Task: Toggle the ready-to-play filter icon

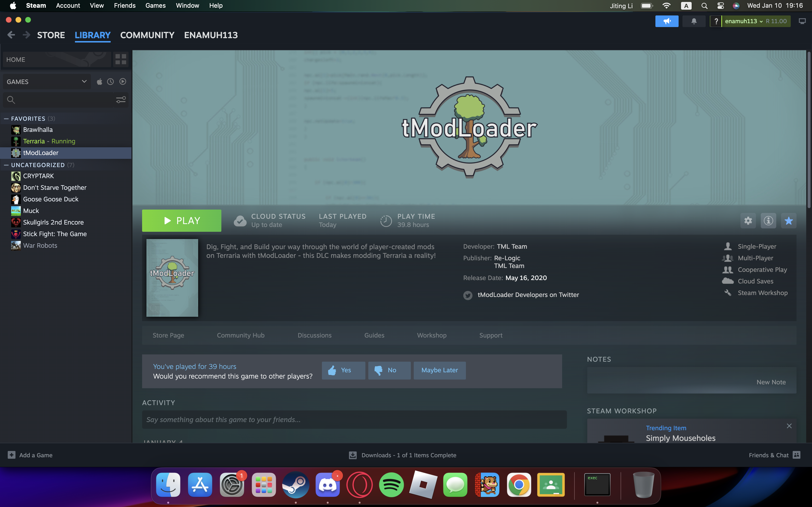Action: [123, 82]
